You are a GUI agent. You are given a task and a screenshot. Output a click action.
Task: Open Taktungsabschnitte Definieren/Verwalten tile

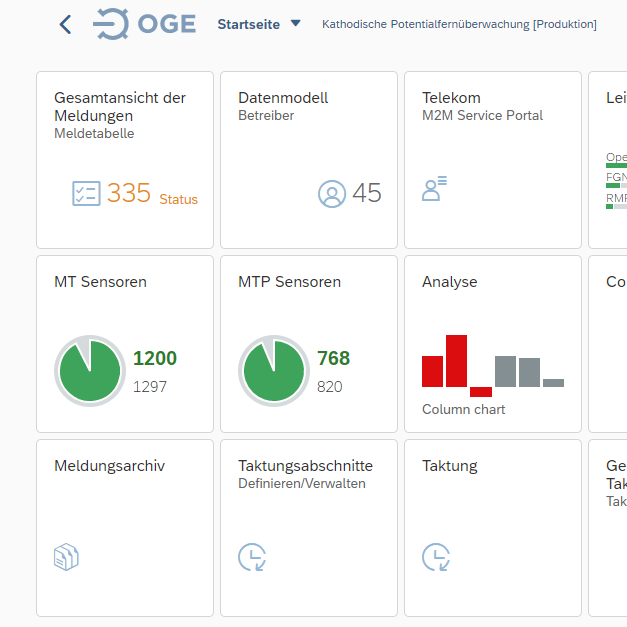309,528
